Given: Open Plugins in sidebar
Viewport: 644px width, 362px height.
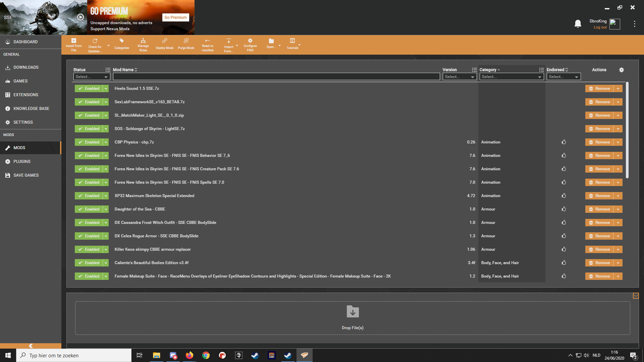Looking at the screenshot, I should [31, 162].
